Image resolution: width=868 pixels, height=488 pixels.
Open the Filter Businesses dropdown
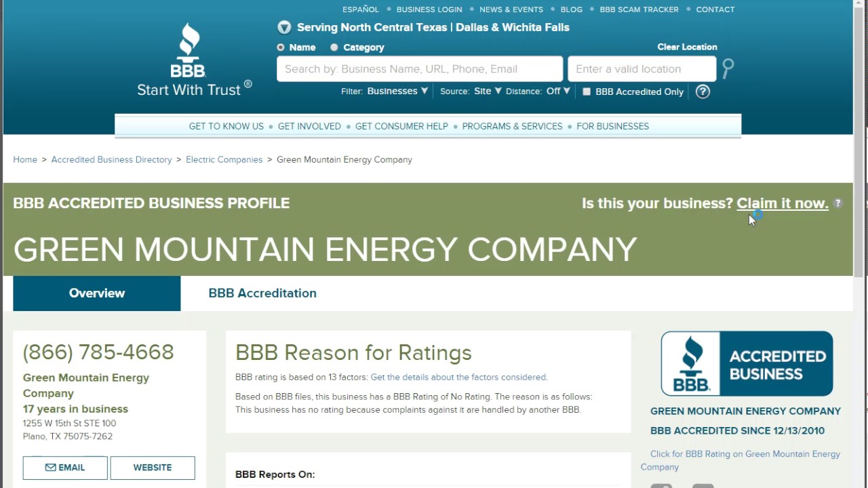[x=397, y=91]
